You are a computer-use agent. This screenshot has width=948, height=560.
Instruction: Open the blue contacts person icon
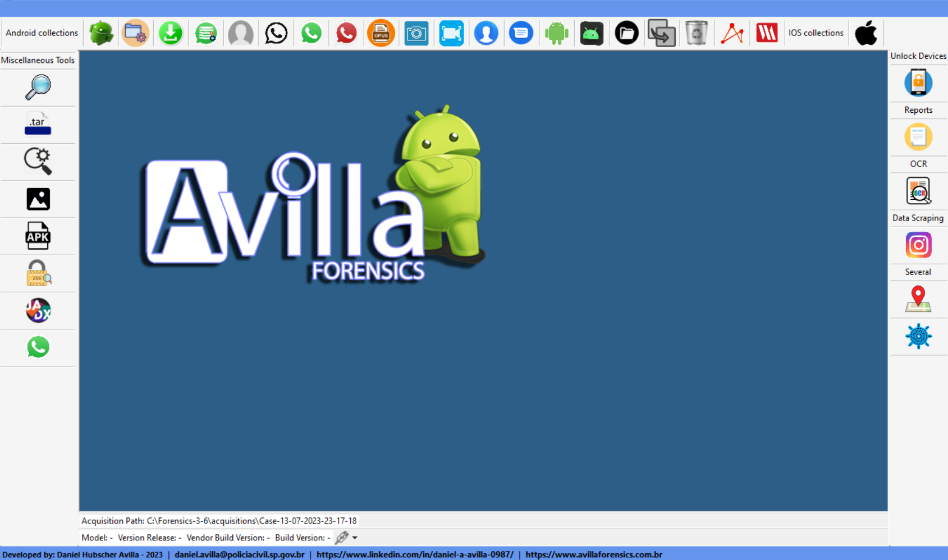coord(486,33)
